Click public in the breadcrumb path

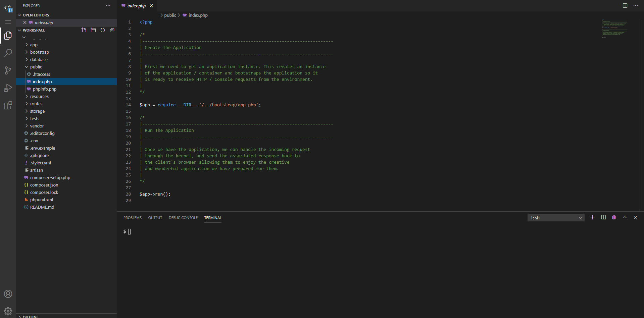click(170, 15)
